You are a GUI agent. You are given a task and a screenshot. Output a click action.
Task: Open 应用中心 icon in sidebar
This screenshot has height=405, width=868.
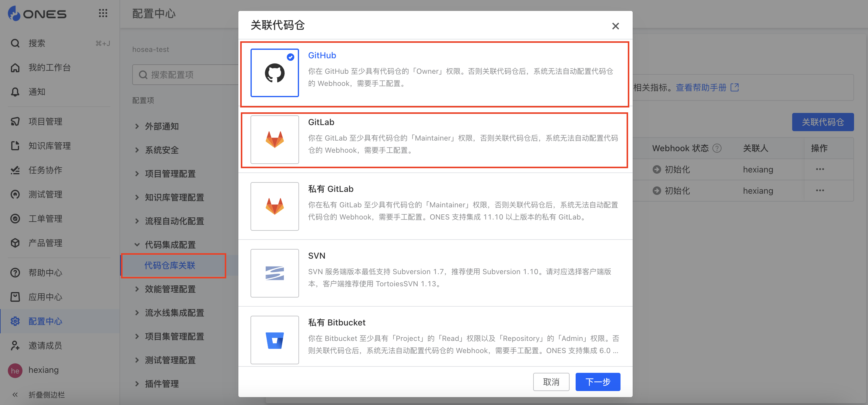coord(15,297)
